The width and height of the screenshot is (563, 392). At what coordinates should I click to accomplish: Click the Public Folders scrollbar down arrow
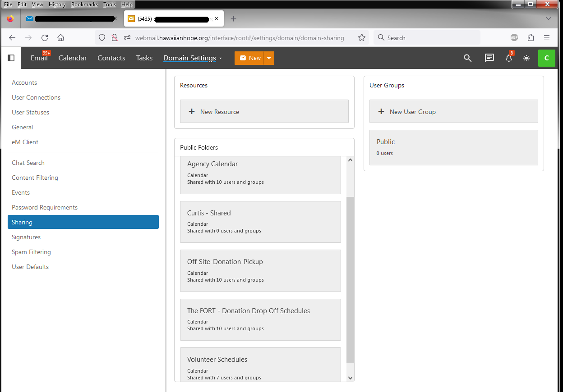[351, 378]
